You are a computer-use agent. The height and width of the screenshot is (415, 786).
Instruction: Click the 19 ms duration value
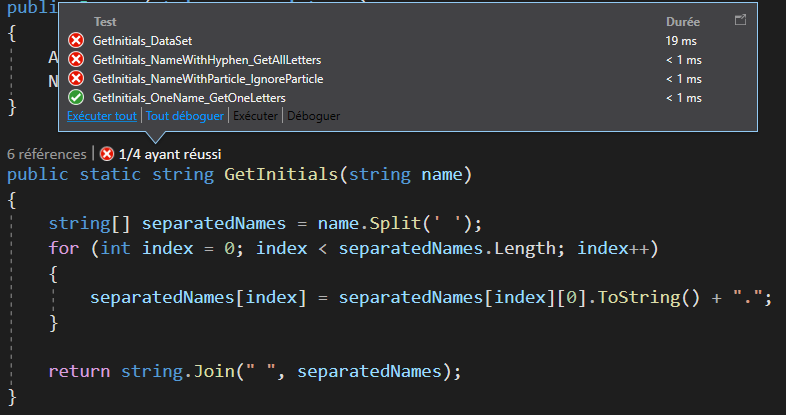click(681, 41)
